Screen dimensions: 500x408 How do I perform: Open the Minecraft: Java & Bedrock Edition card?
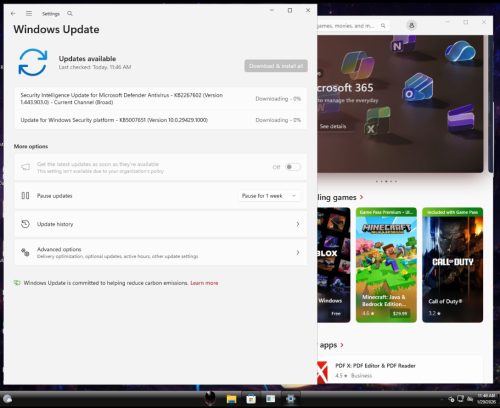[x=386, y=265]
